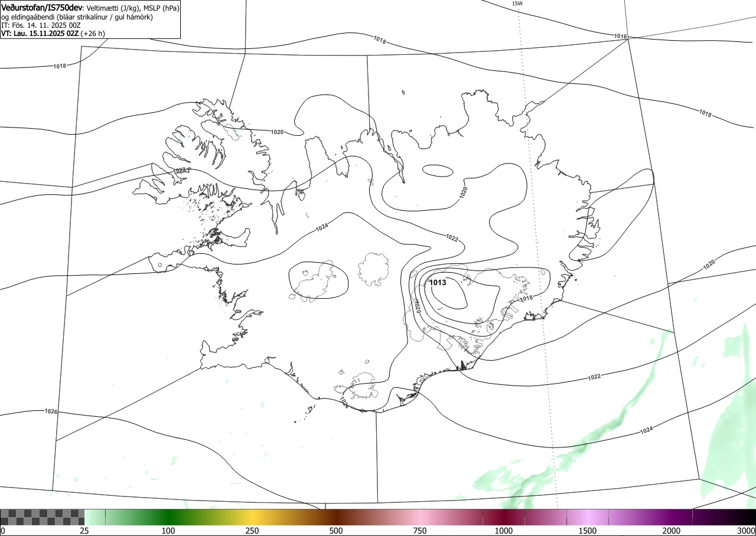Viewport: 756px width, 536px height.
Task: Click the rotated '1020' label beside the low
Action: click(417, 306)
